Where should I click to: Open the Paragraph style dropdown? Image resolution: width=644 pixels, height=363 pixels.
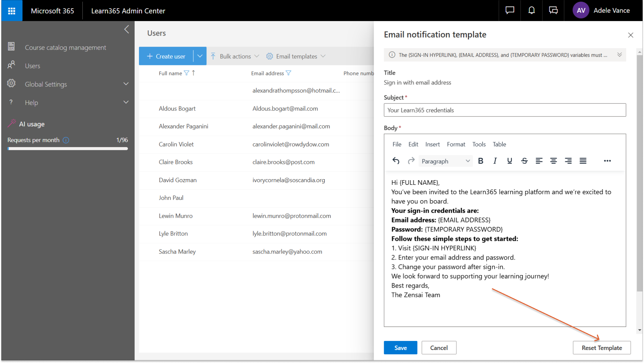click(446, 161)
